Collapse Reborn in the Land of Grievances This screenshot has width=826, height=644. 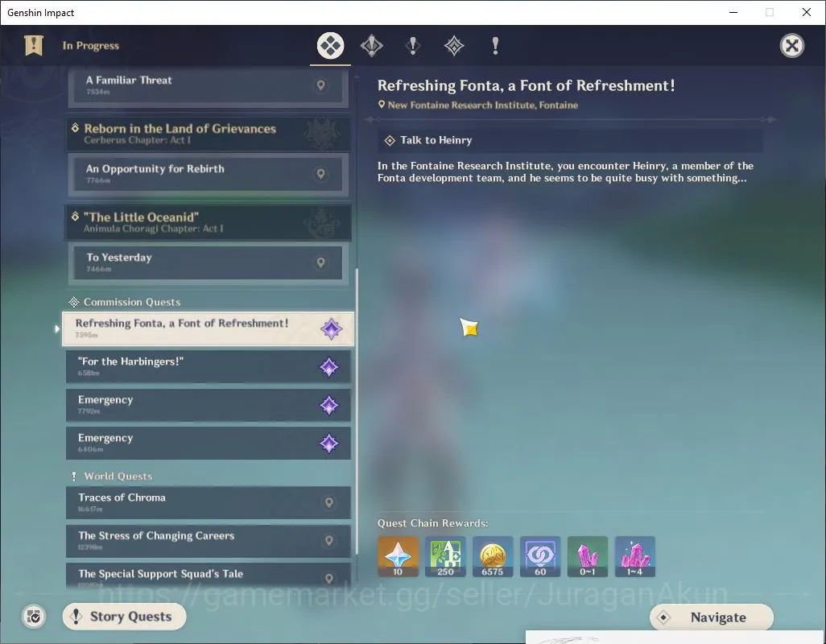pyautogui.click(x=209, y=133)
